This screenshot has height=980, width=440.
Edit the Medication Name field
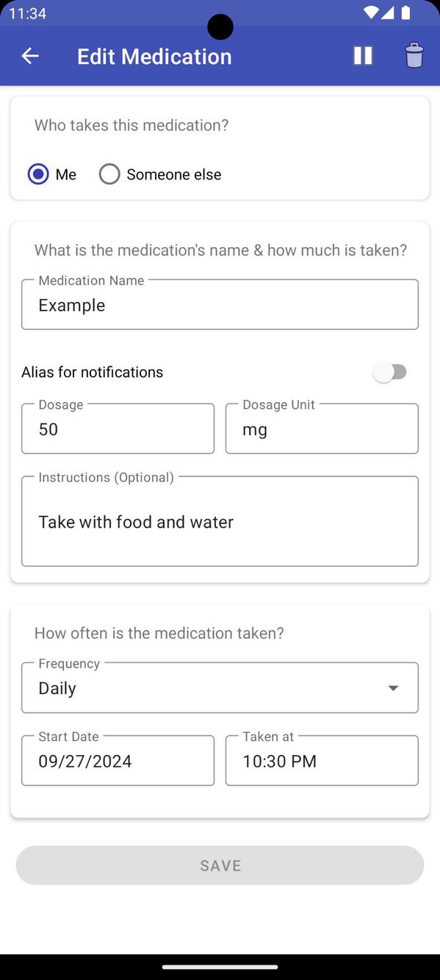[220, 304]
